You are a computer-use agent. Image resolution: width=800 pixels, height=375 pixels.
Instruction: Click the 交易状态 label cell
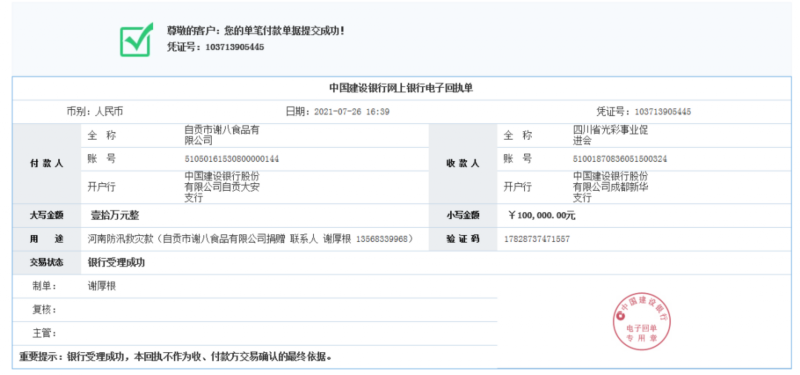pos(46,263)
